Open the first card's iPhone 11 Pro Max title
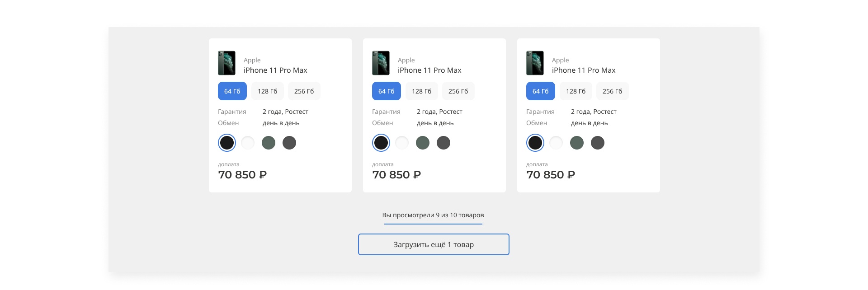Viewport: 868px width, 290px height. coord(275,70)
